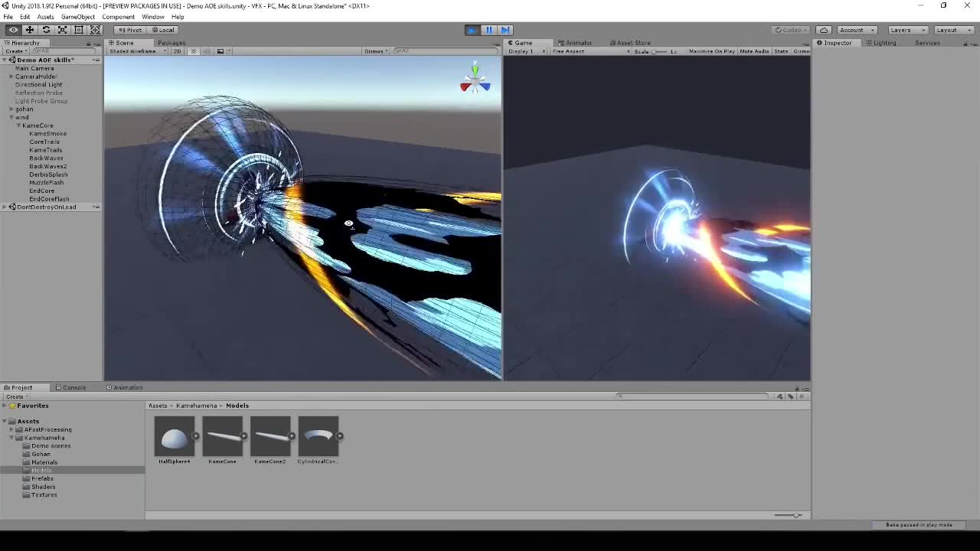
Task: Open Display 1 dropdown
Action: 527,51
